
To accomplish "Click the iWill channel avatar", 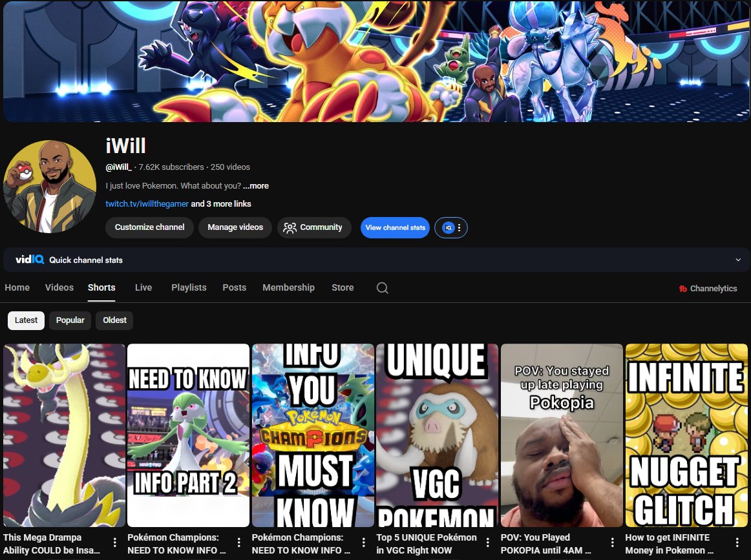I will click(x=50, y=187).
